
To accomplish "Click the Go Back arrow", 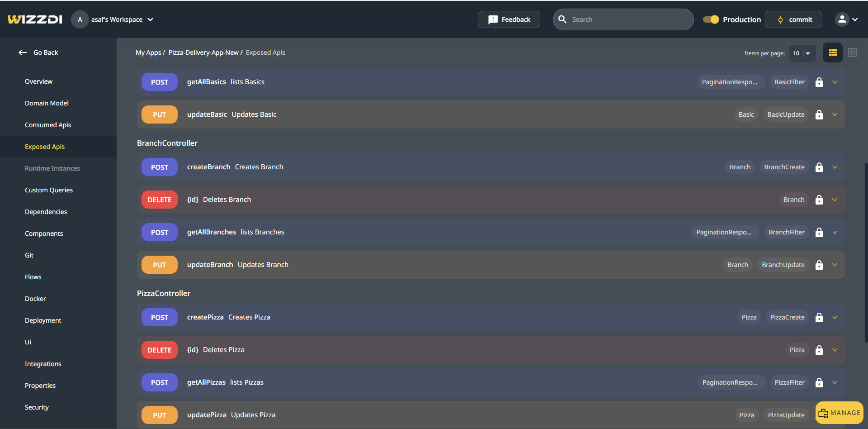I will click(x=23, y=52).
